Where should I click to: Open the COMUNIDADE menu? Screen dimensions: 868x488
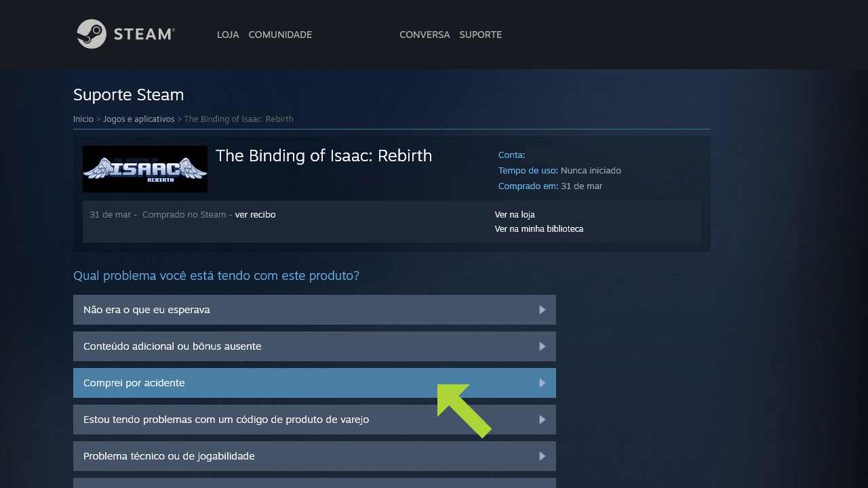(280, 35)
